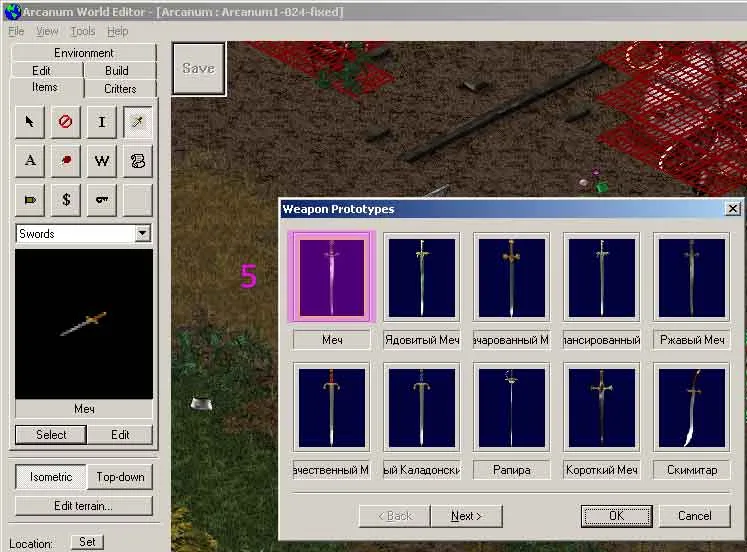
Task: Choose the Скимитар sword prototype
Action: point(691,406)
